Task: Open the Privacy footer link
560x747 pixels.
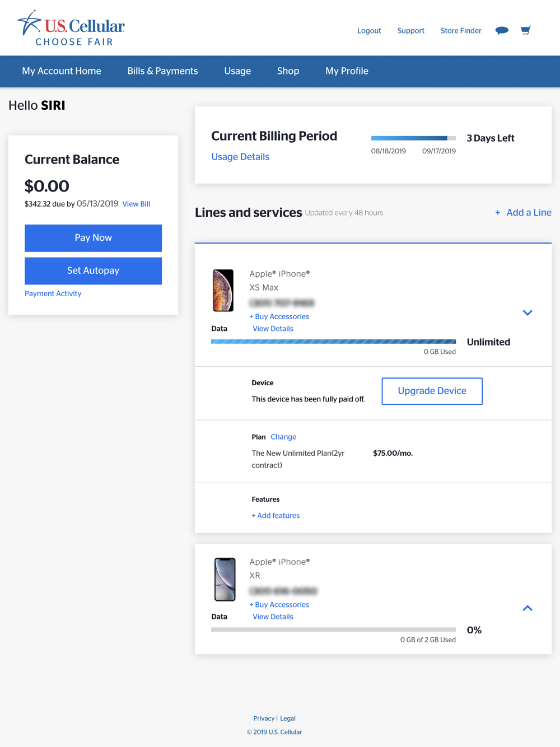Action: click(x=264, y=718)
